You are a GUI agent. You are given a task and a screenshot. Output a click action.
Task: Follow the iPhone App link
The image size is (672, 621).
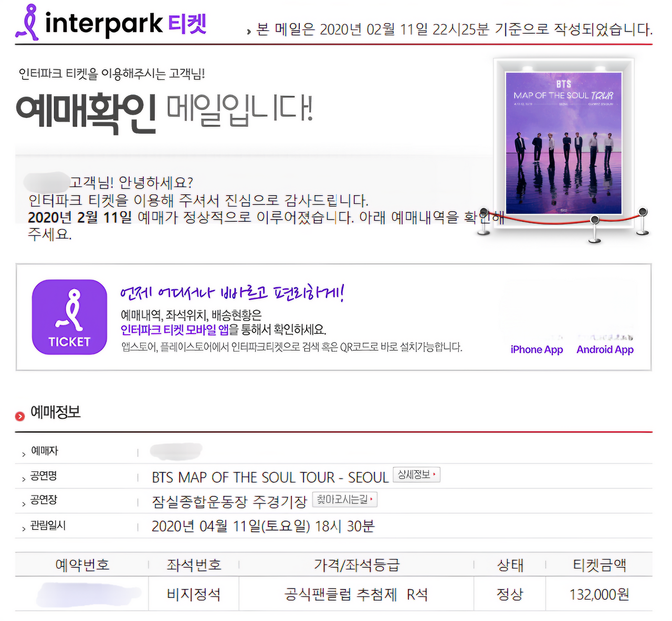(537, 350)
